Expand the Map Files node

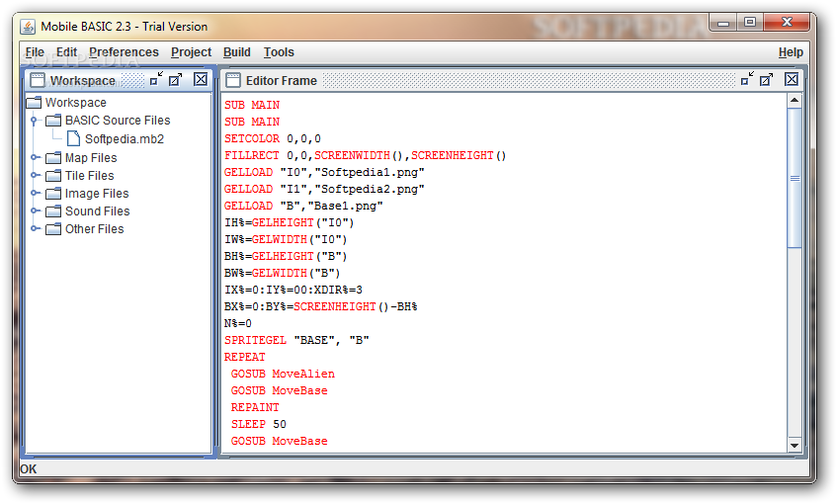(x=35, y=157)
